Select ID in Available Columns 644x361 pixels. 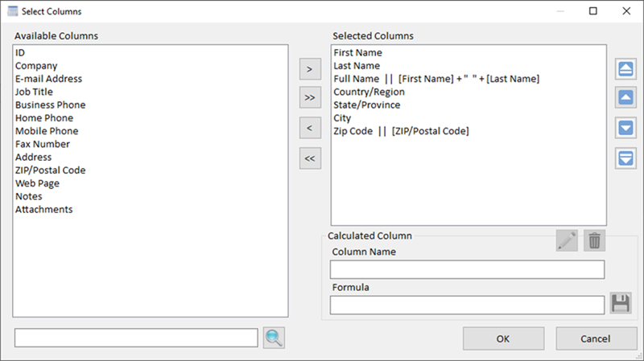coord(151,52)
